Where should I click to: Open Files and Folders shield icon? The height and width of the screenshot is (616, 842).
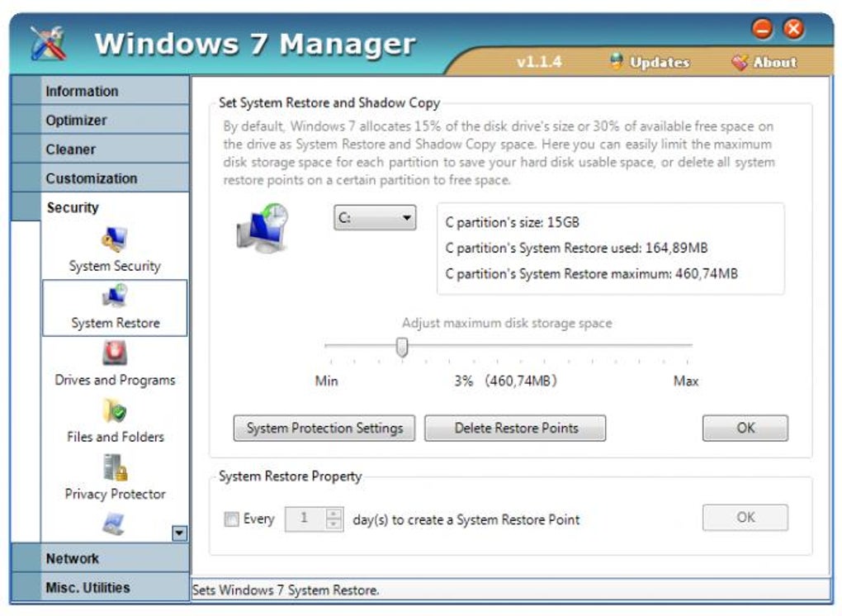pos(115,410)
